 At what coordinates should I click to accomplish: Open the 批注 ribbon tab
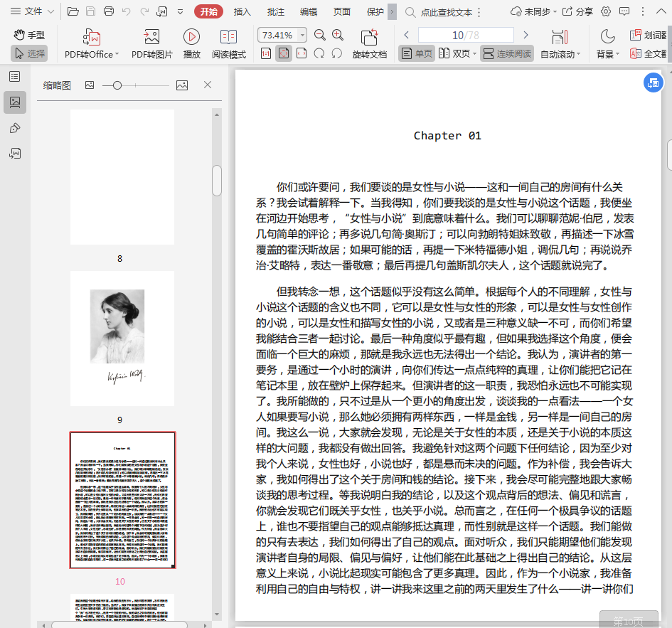[275, 11]
